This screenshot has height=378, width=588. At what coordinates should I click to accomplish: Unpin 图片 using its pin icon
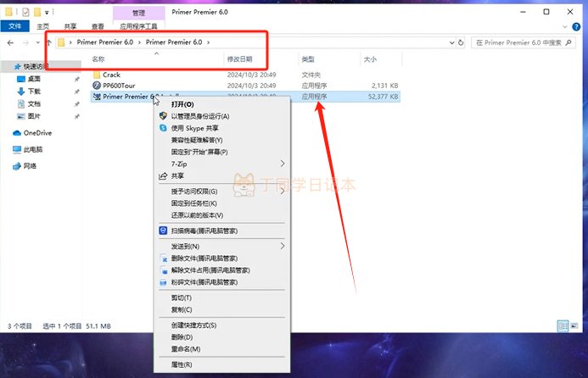(77, 116)
